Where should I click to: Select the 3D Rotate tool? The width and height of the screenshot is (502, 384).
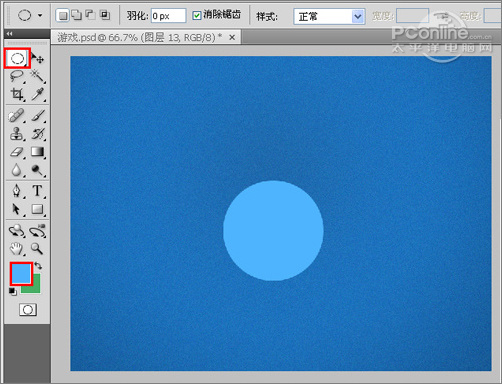[x=17, y=231]
